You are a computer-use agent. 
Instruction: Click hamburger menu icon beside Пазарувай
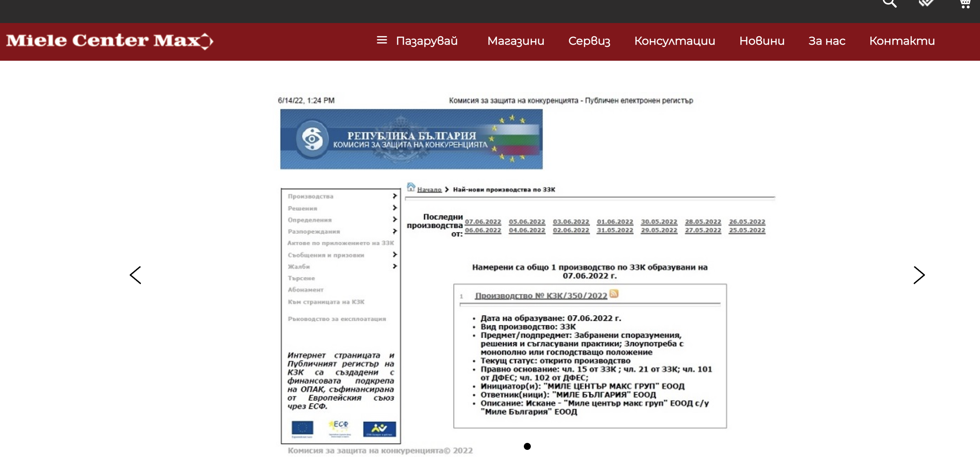pos(382,40)
